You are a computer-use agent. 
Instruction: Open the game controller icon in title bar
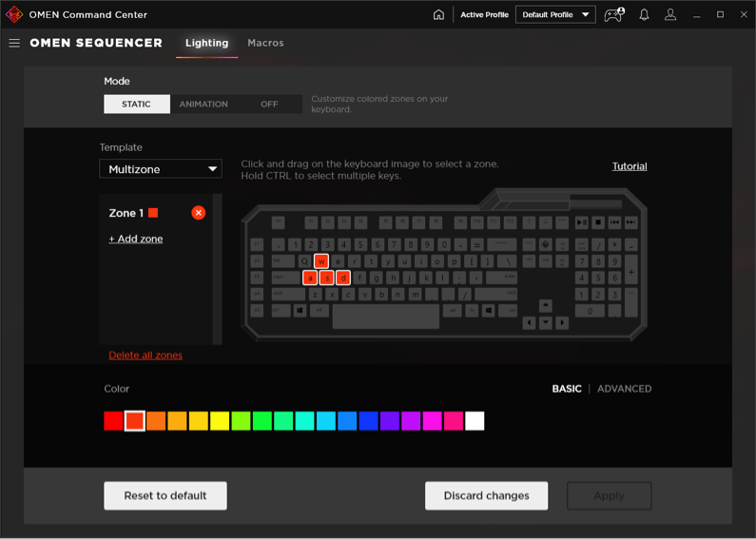click(x=613, y=15)
